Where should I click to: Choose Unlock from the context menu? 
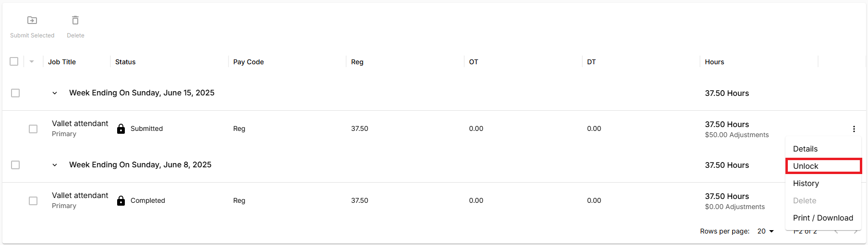point(823,166)
